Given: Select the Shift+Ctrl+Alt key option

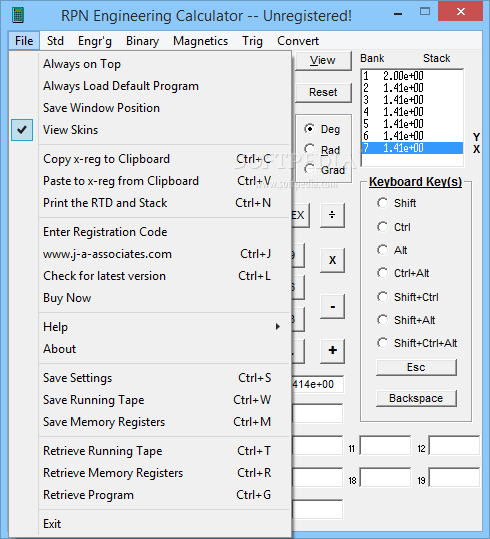Looking at the screenshot, I should point(417,343).
